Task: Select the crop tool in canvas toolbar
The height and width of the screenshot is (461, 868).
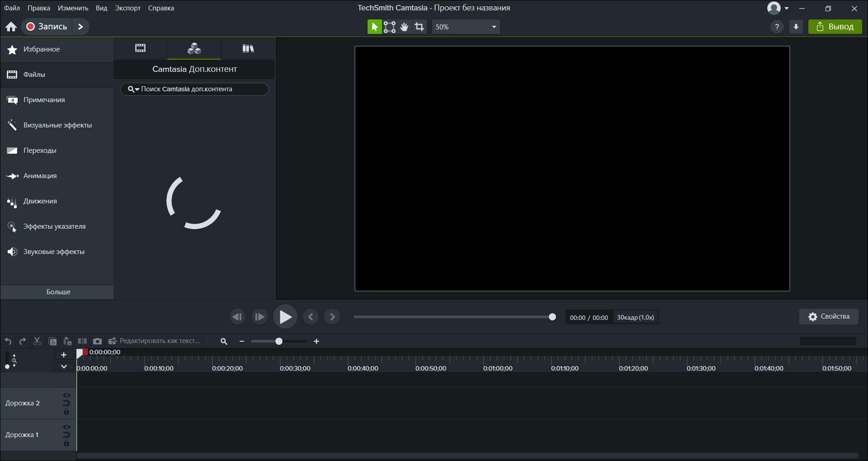Action: 420,27
